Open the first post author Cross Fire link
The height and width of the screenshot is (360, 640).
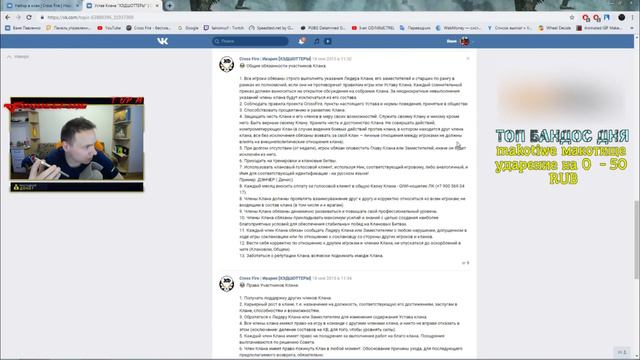tap(275, 59)
